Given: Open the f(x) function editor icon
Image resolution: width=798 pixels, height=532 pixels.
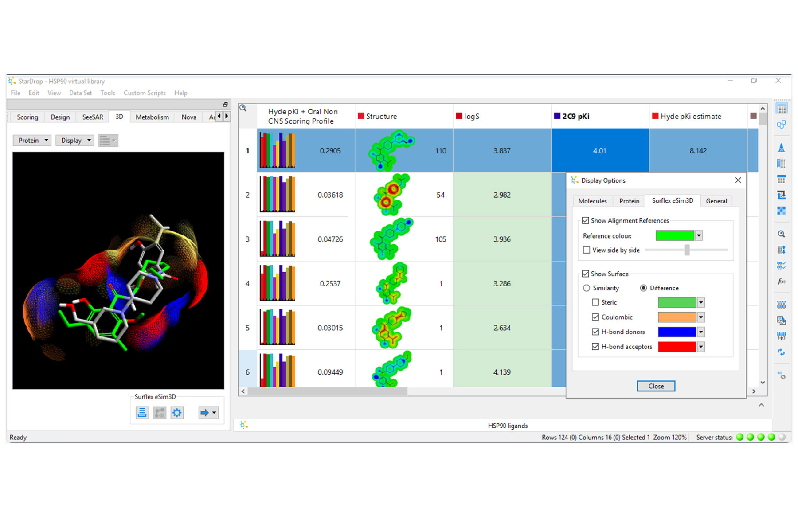Looking at the screenshot, I should [x=782, y=282].
